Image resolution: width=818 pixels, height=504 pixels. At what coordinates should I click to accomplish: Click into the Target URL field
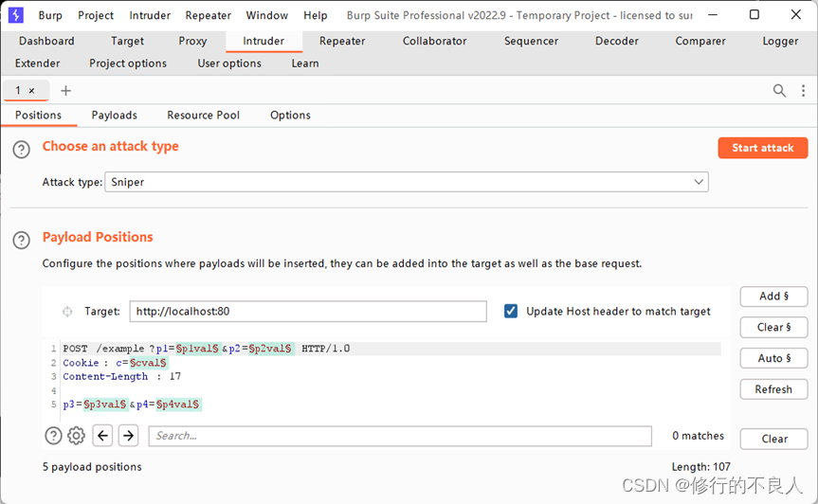[308, 311]
